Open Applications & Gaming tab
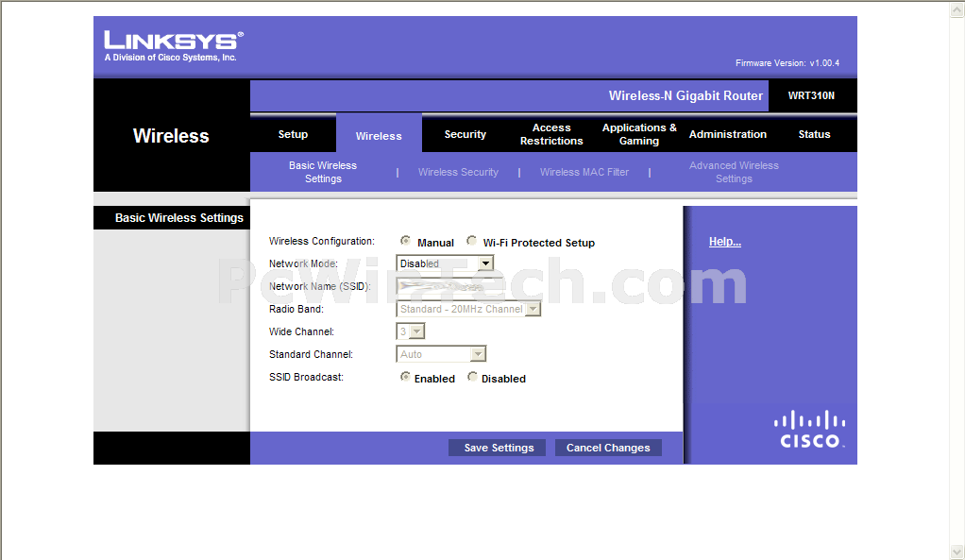Image resolution: width=965 pixels, height=560 pixels. pos(639,134)
